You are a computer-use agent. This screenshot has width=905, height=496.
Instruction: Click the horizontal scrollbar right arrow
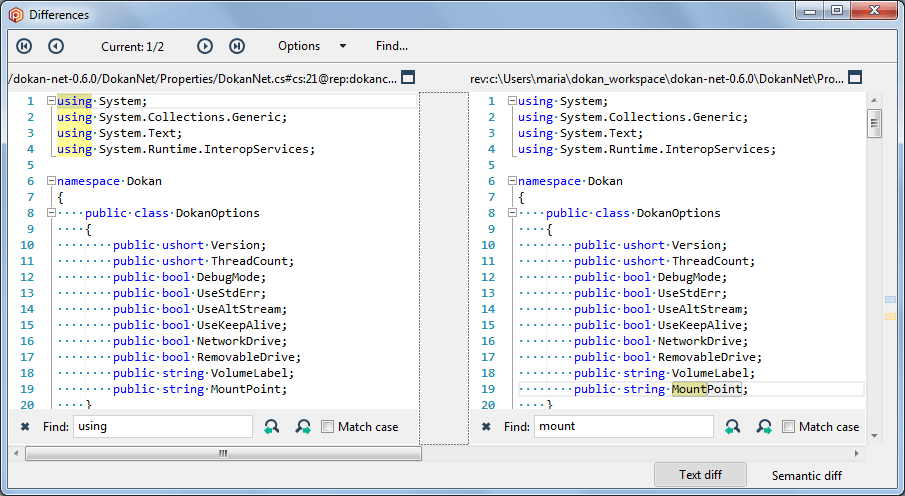tap(857, 454)
